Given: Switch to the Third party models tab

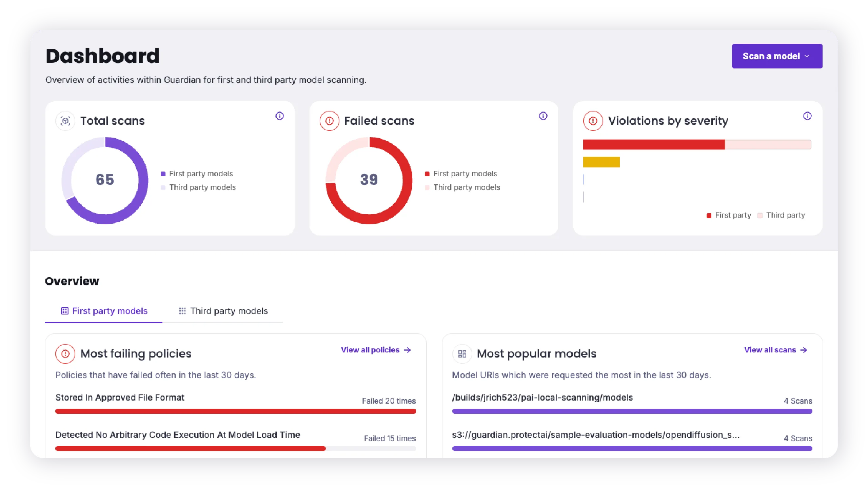Looking at the screenshot, I should point(229,311).
